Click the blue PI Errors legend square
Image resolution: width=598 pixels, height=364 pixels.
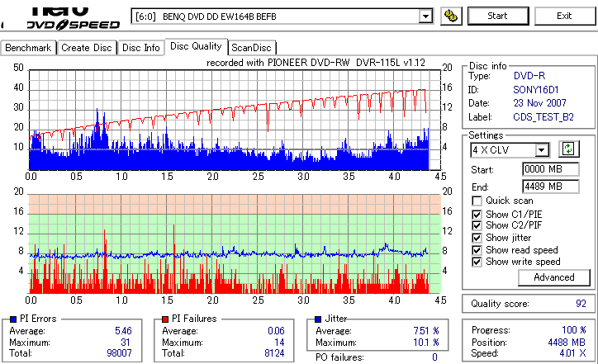click(13, 319)
